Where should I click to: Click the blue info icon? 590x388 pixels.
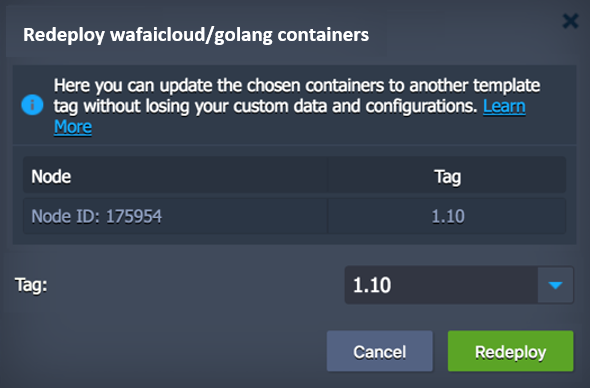[x=32, y=105]
